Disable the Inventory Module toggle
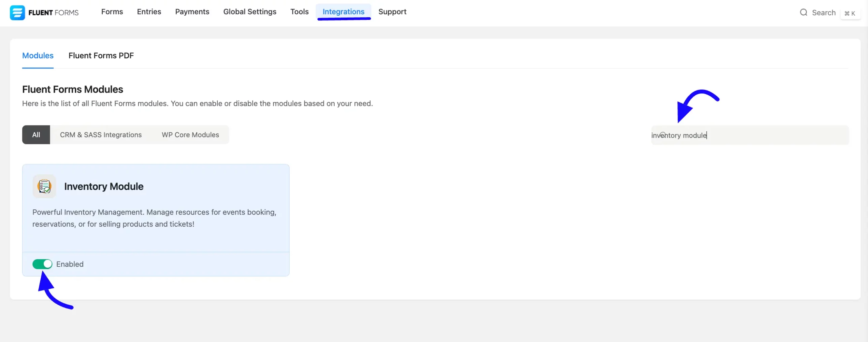868x342 pixels. (x=42, y=264)
